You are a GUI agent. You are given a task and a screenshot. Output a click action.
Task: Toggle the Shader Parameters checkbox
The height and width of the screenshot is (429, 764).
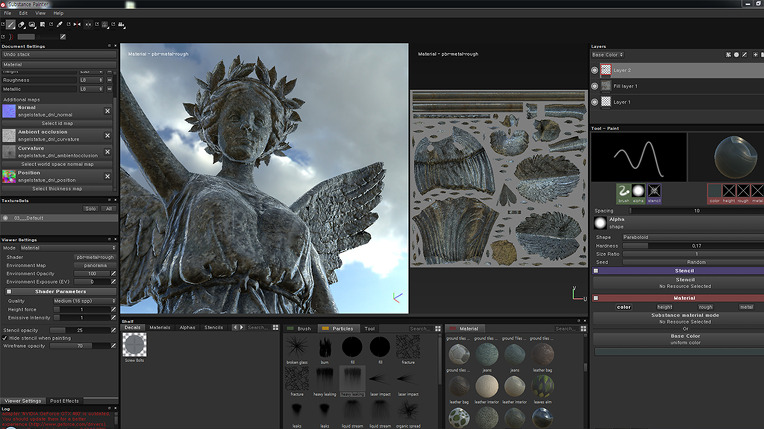pos(9,292)
